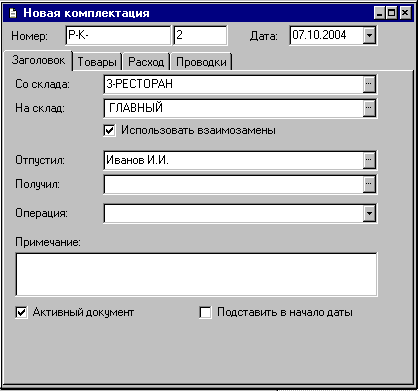This screenshot has width=418, height=391.
Task: Browse warehouses for the На склад field
Action: pos(369,108)
